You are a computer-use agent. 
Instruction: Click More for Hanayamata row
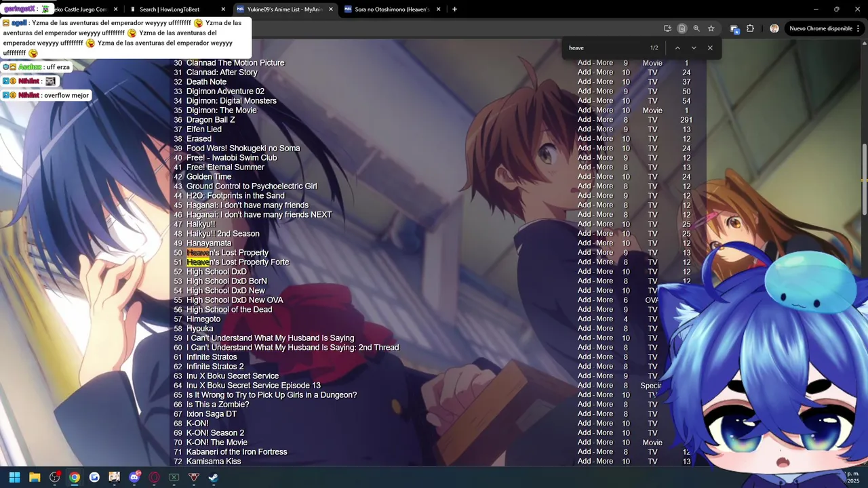[604, 243]
